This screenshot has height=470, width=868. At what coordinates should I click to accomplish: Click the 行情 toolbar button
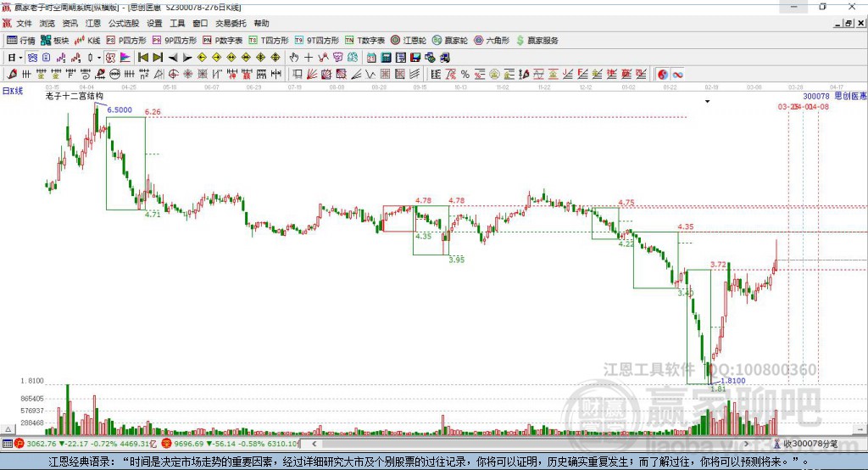pyautogui.click(x=21, y=41)
